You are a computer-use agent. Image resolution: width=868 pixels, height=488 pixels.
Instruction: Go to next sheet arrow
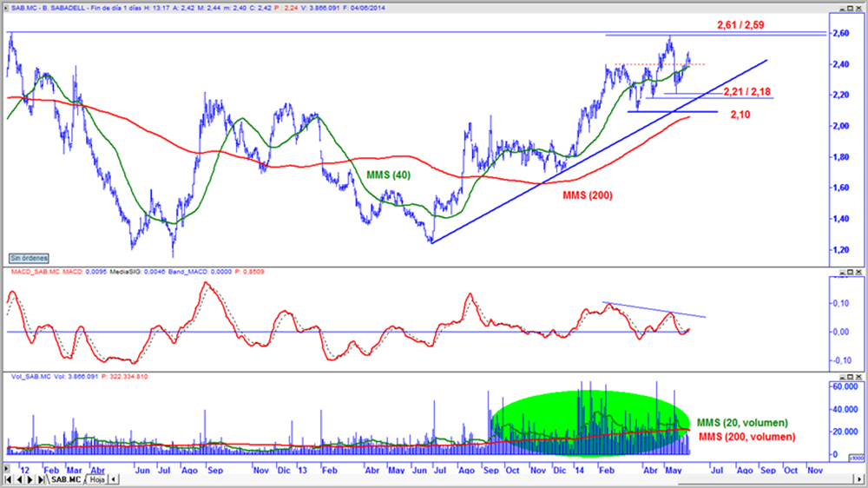click(x=30, y=479)
